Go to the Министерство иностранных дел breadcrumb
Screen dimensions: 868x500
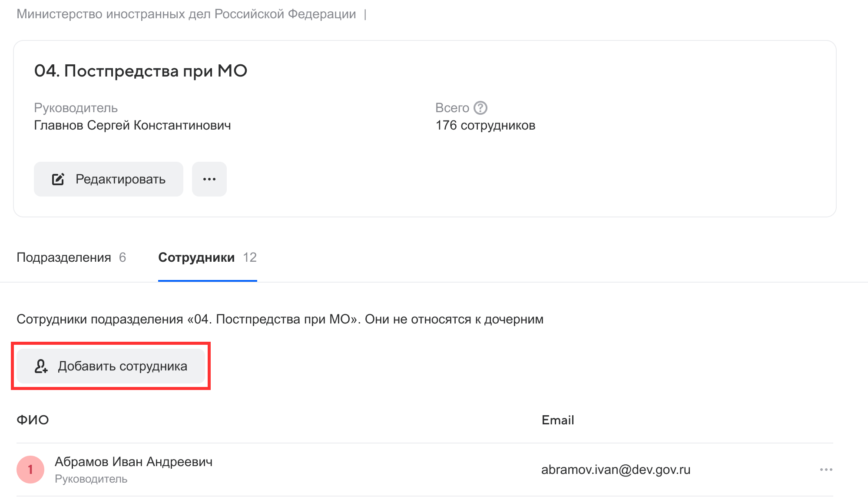click(x=186, y=14)
